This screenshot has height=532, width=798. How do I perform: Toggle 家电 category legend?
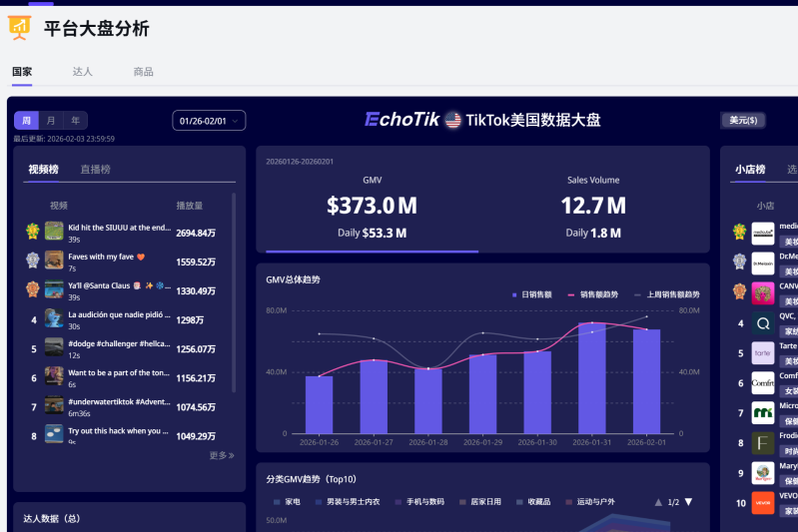287,502
